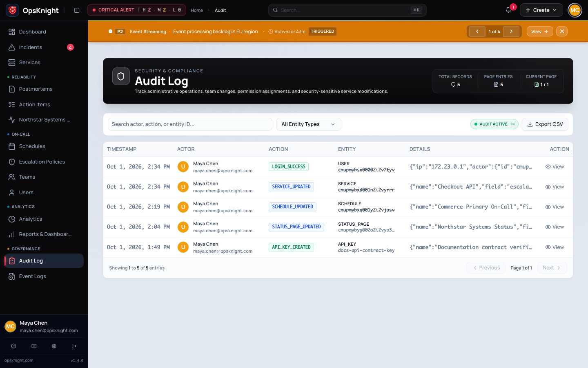Click the SERVICE_UPDATED action tag

pyautogui.click(x=291, y=187)
